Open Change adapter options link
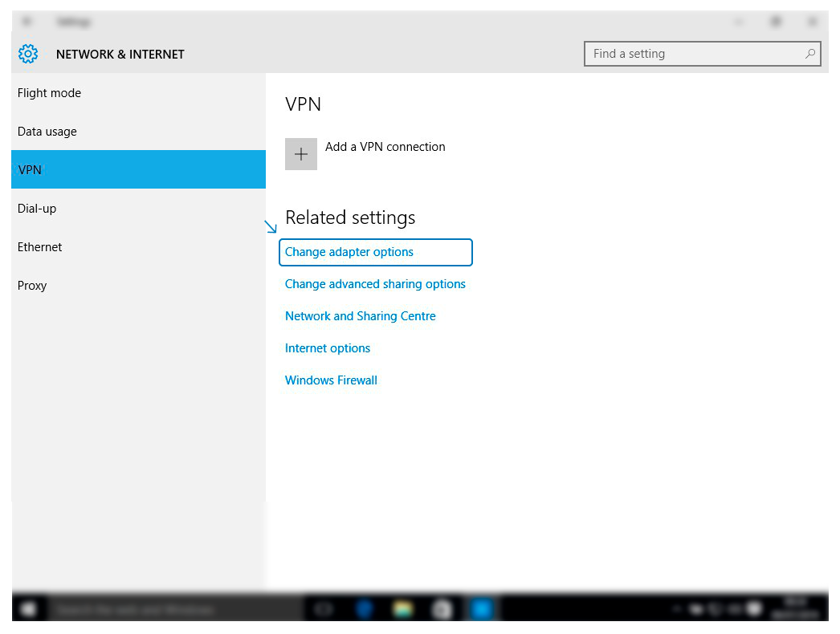 coord(349,252)
